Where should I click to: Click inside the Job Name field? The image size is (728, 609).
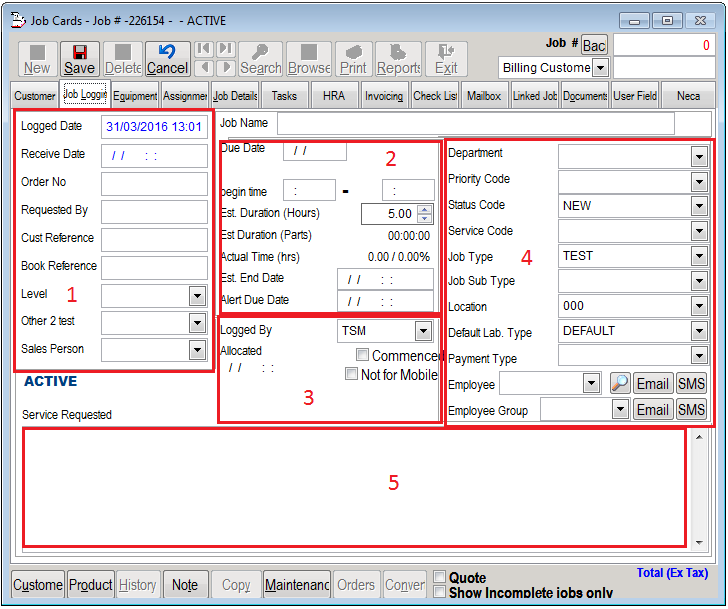pos(475,123)
